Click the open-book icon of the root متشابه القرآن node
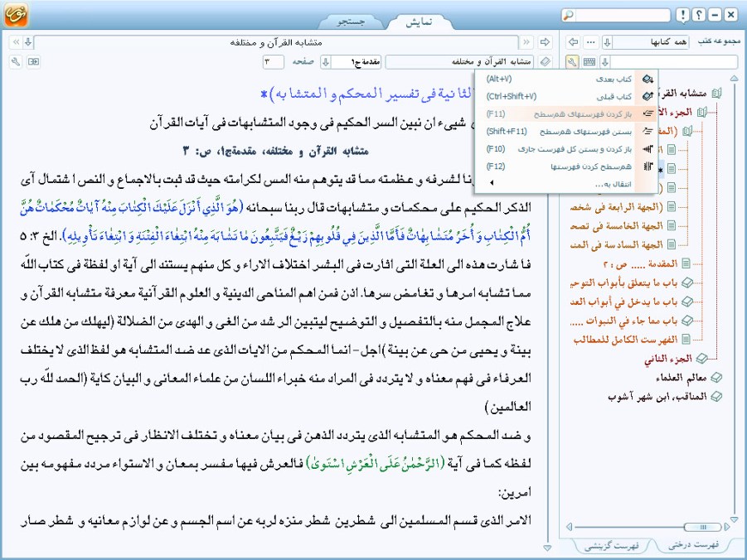Screen dimensions: 747x560 [x=716, y=94]
